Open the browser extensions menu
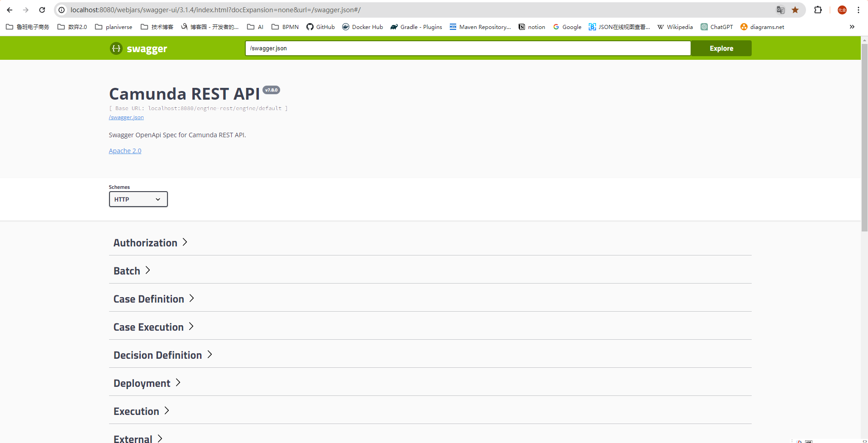The height and width of the screenshot is (443, 868). coord(818,10)
